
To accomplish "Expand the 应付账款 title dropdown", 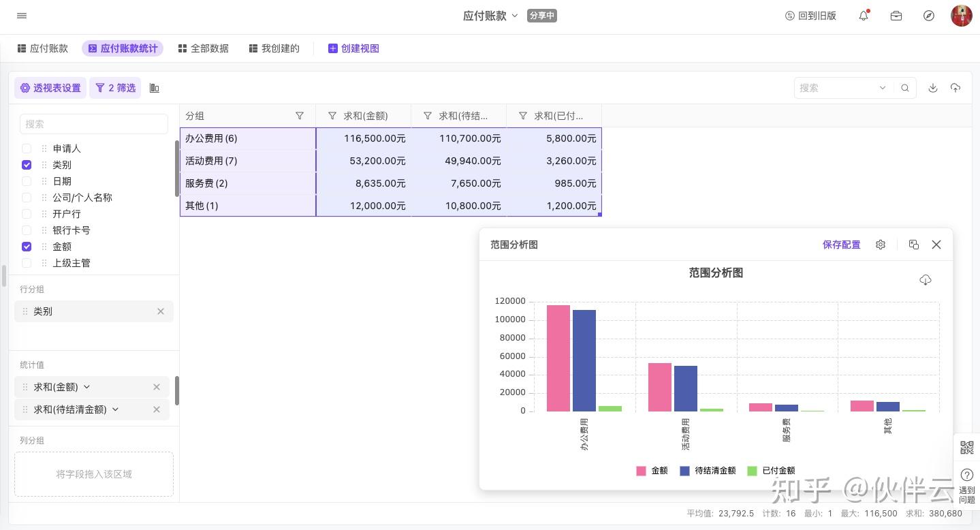I will (515, 16).
